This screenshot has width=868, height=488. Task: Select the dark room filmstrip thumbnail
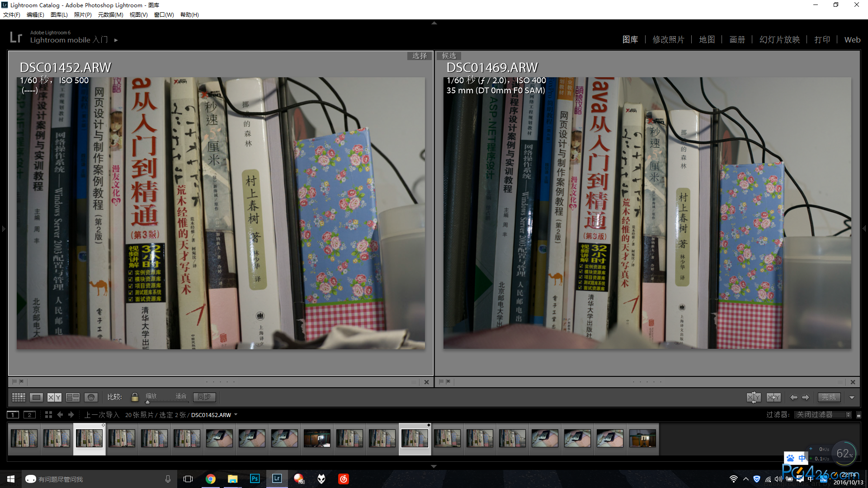point(317,438)
